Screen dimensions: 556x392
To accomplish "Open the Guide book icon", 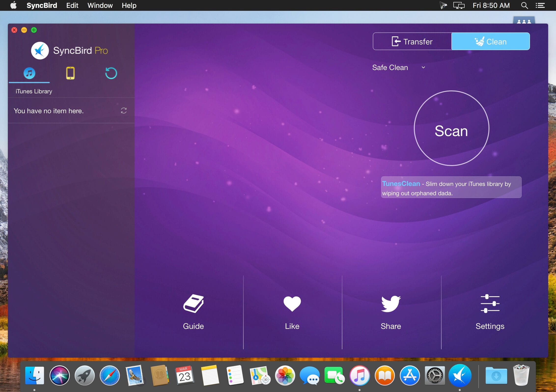I will coord(194,303).
